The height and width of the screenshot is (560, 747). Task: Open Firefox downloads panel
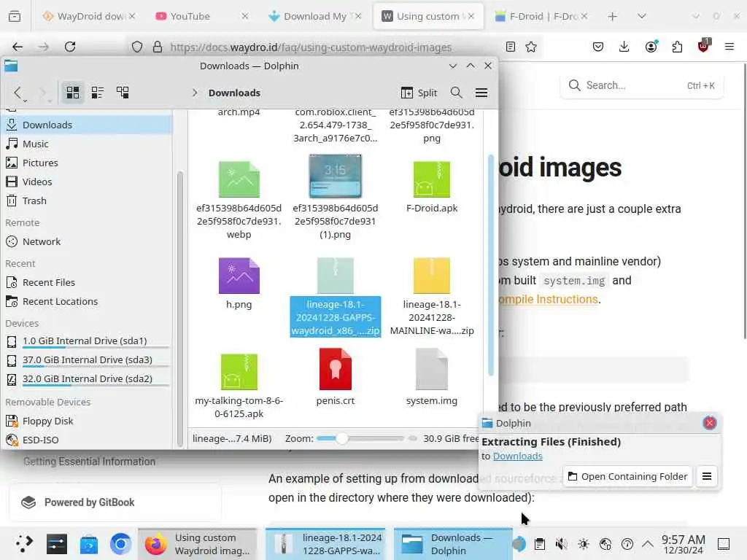(624, 47)
